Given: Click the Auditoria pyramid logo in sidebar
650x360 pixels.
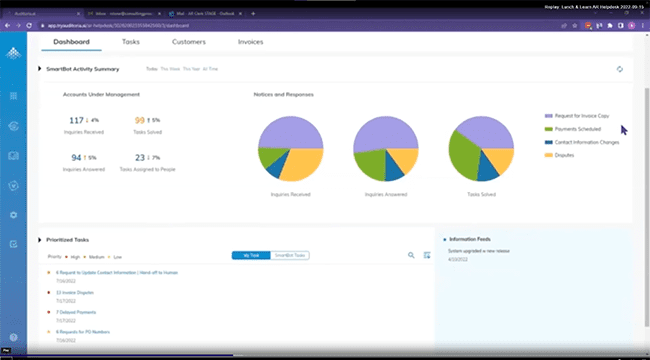Looking at the screenshot, I should click(13, 53).
